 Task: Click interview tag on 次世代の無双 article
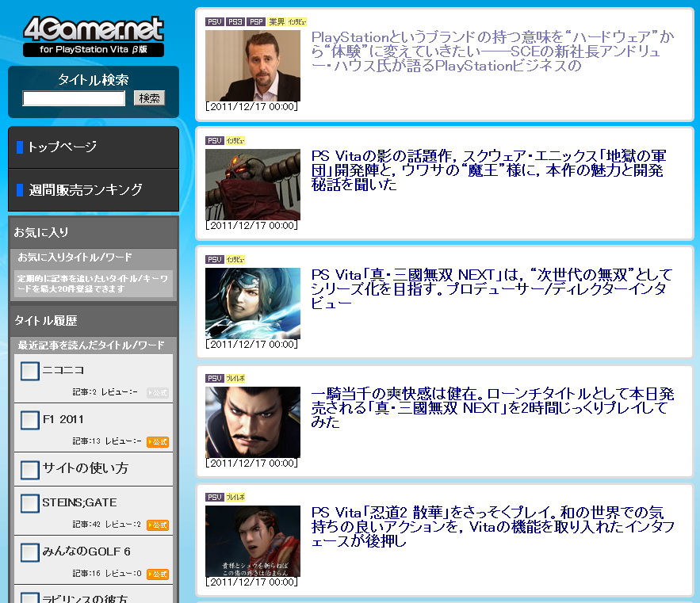click(x=235, y=259)
